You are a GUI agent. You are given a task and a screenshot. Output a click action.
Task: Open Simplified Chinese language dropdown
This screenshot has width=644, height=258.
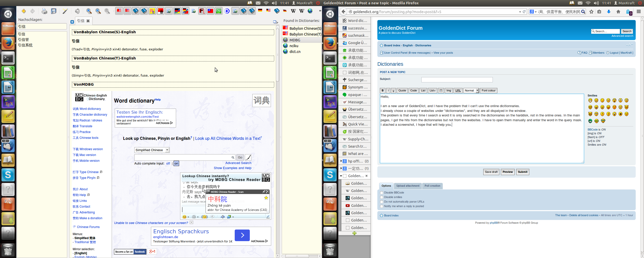point(152,150)
